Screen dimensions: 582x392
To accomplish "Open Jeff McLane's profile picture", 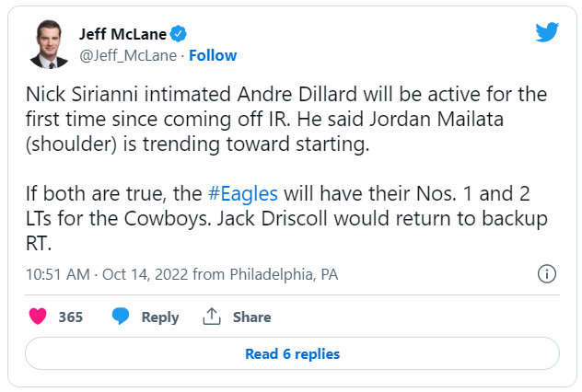I will [x=49, y=44].
